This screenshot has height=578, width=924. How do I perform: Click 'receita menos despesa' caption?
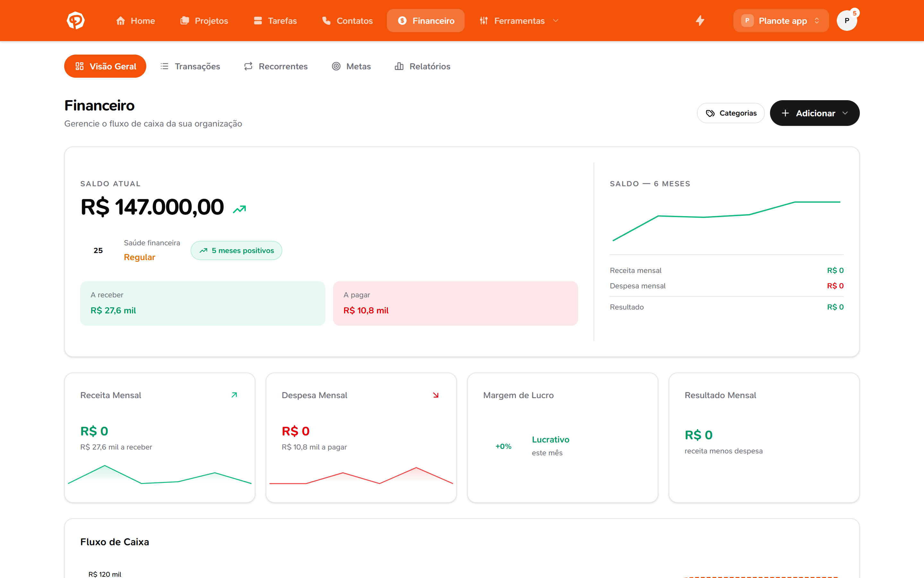[x=723, y=451]
